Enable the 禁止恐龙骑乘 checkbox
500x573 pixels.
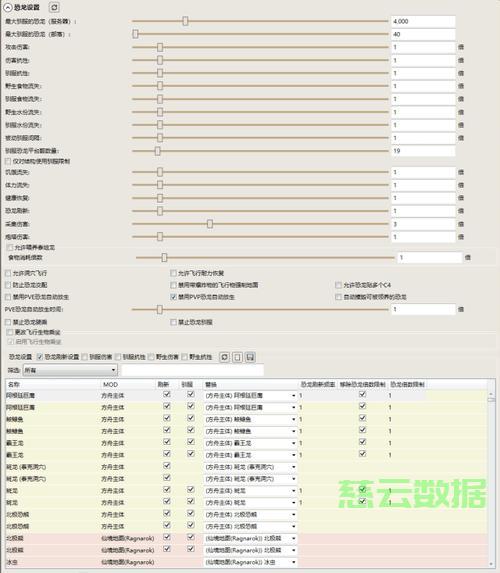pos(8,322)
